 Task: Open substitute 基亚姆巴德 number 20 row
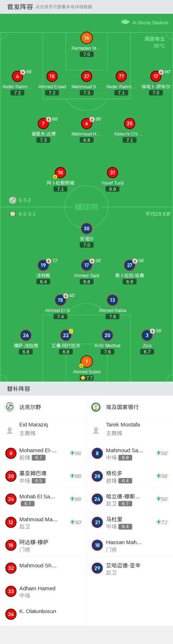[43, 476]
